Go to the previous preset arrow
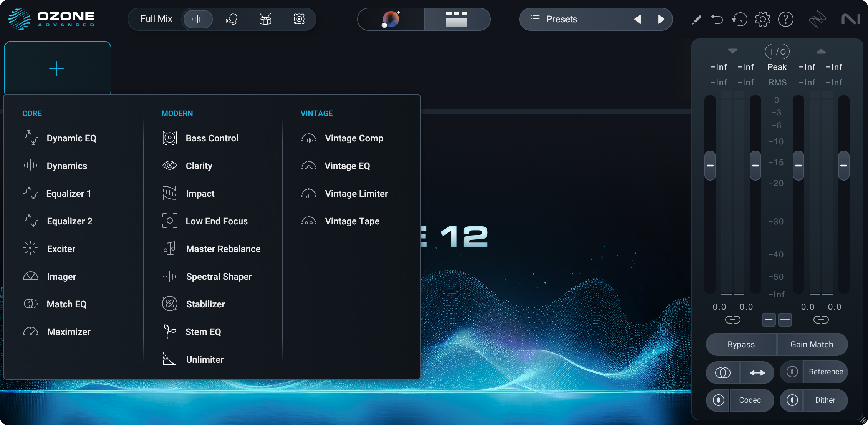The width and height of the screenshot is (868, 425). tap(638, 19)
